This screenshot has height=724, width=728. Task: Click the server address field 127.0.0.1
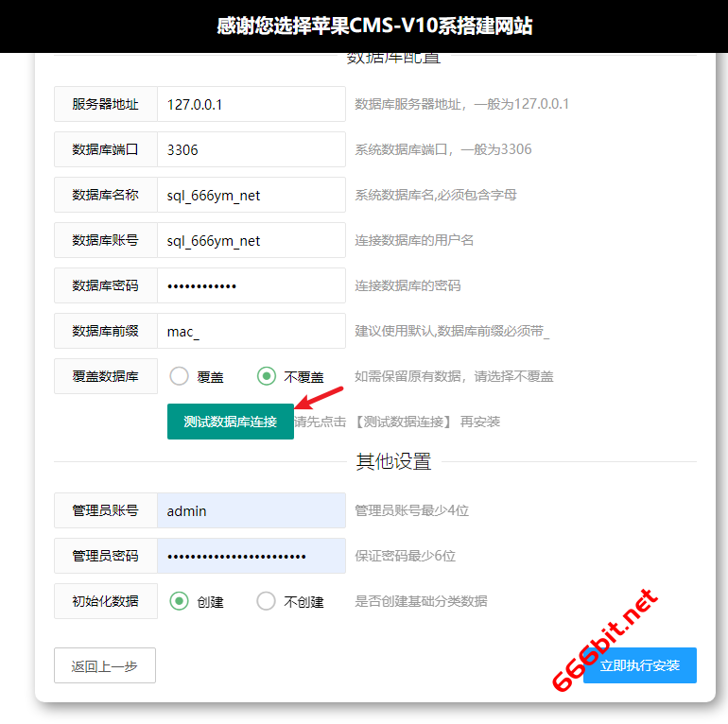[251, 104]
